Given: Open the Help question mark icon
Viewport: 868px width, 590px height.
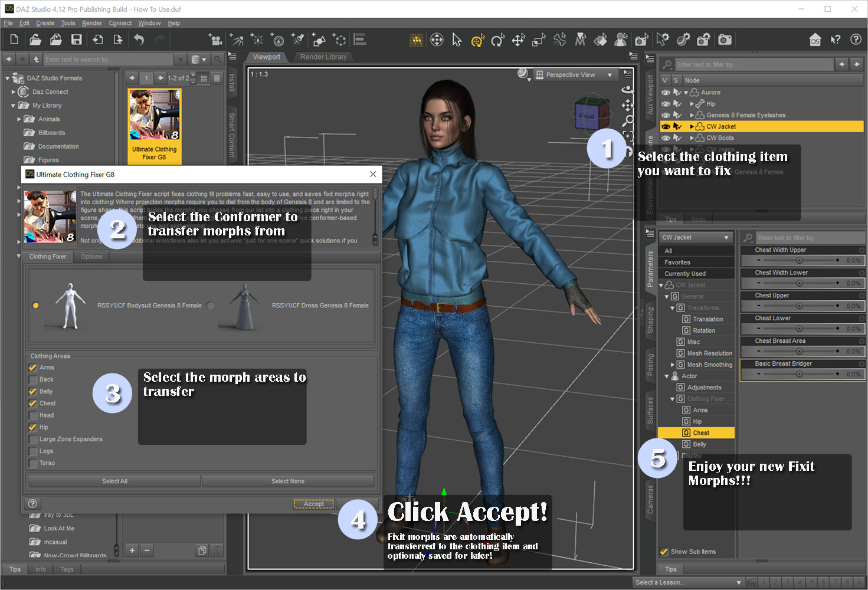Looking at the screenshot, I should coord(856,40).
